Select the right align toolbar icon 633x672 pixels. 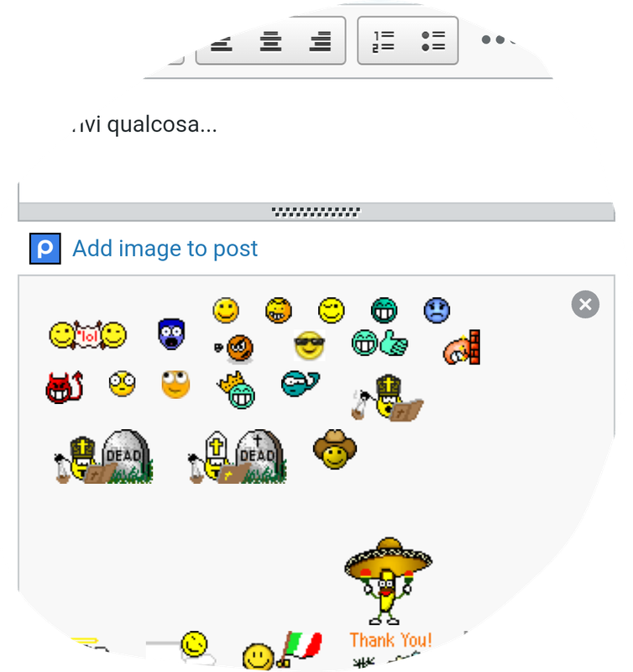tap(320, 41)
